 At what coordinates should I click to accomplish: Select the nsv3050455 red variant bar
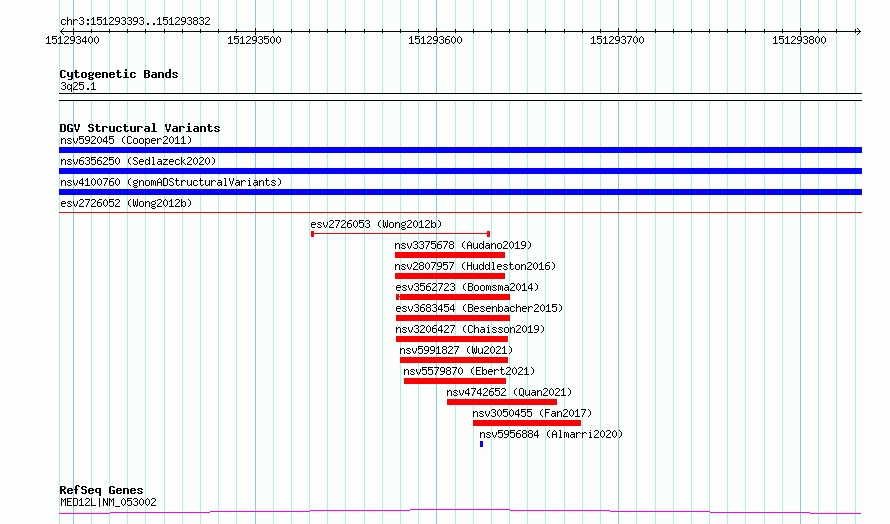click(527, 423)
